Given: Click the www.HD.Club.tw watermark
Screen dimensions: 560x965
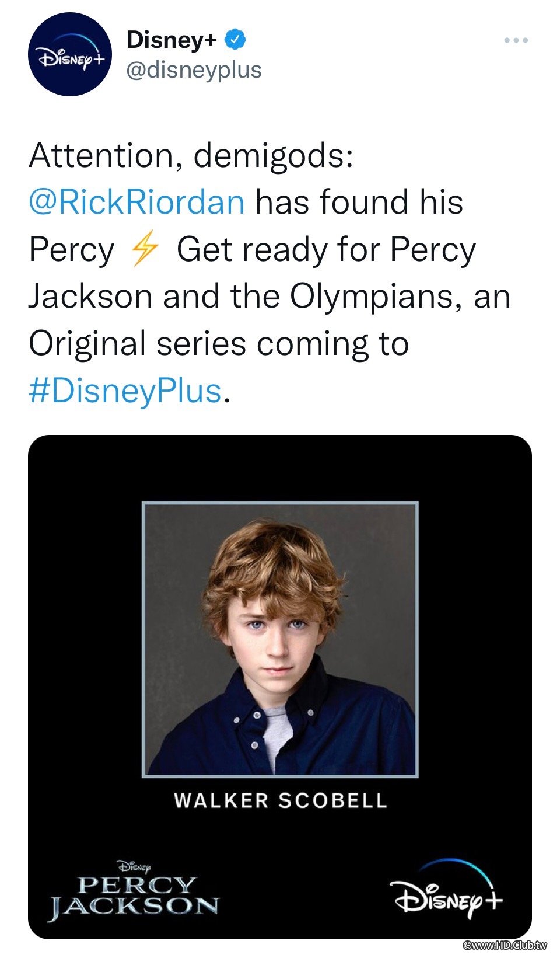Looking at the screenshot, I should pos(505,945).
